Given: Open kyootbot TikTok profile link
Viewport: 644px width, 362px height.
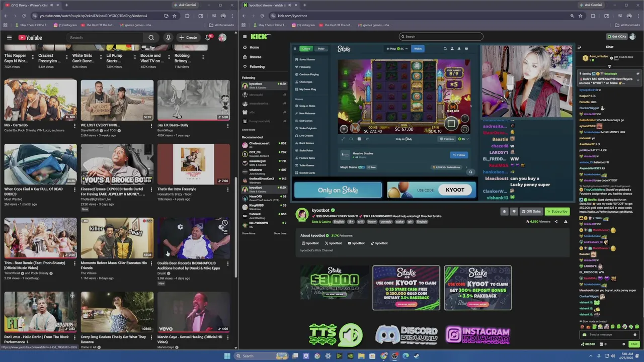Looking at the screenshot, I should click(379, 243).
